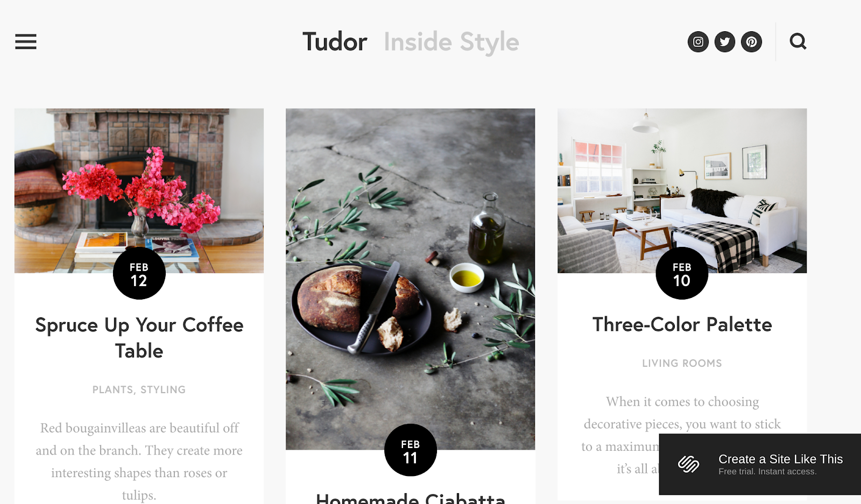Viewport: 861px width, 504px height.
Task: Click Create a Site Like This banner
Action: point(760,464)
